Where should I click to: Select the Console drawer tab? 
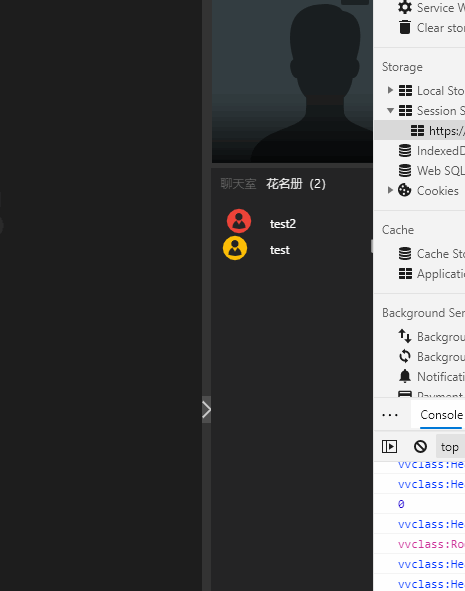coord(441,415)
